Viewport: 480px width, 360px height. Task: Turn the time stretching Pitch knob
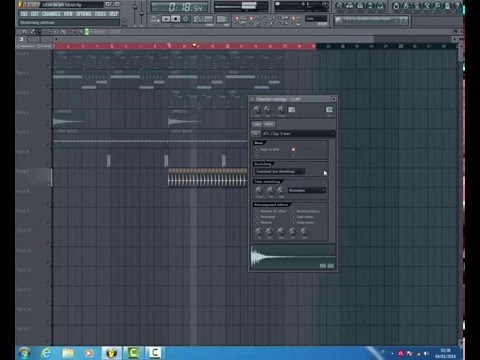pos(259,190)
